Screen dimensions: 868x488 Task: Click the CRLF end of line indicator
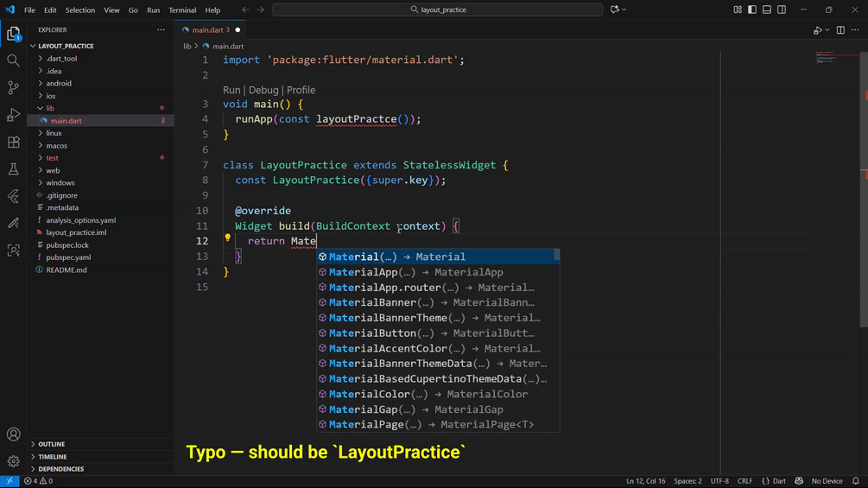tap(745, 481)
